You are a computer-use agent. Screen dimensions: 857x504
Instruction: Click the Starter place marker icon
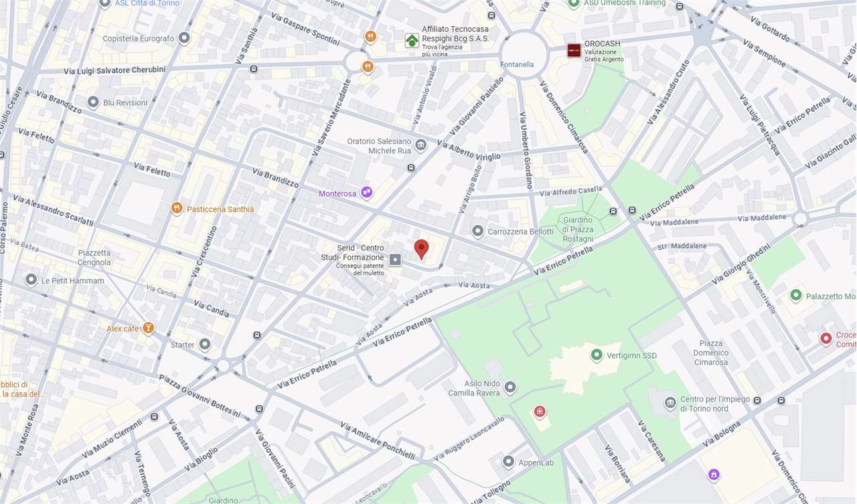[x=205, y=344]
